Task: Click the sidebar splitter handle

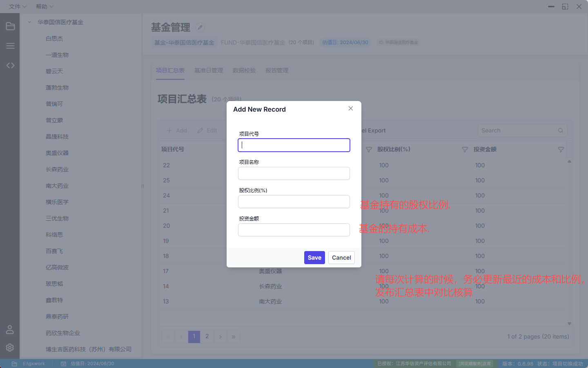Action: pos(143,186)
